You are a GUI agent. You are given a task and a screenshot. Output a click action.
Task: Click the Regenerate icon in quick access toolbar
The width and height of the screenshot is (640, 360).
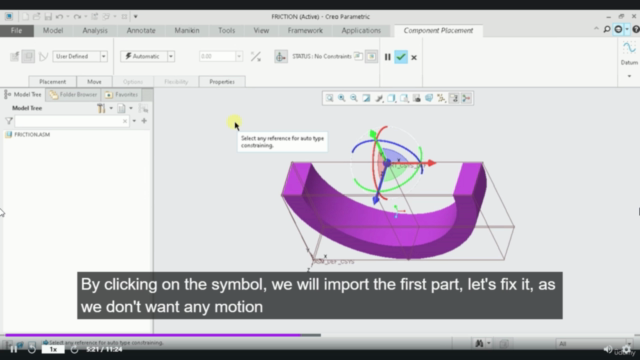pos(95,17)
